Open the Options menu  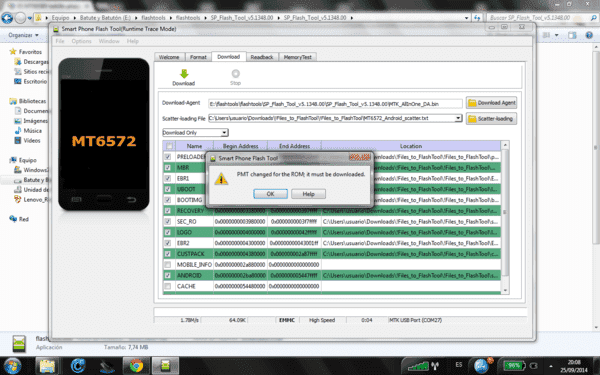tap(82, 41)
